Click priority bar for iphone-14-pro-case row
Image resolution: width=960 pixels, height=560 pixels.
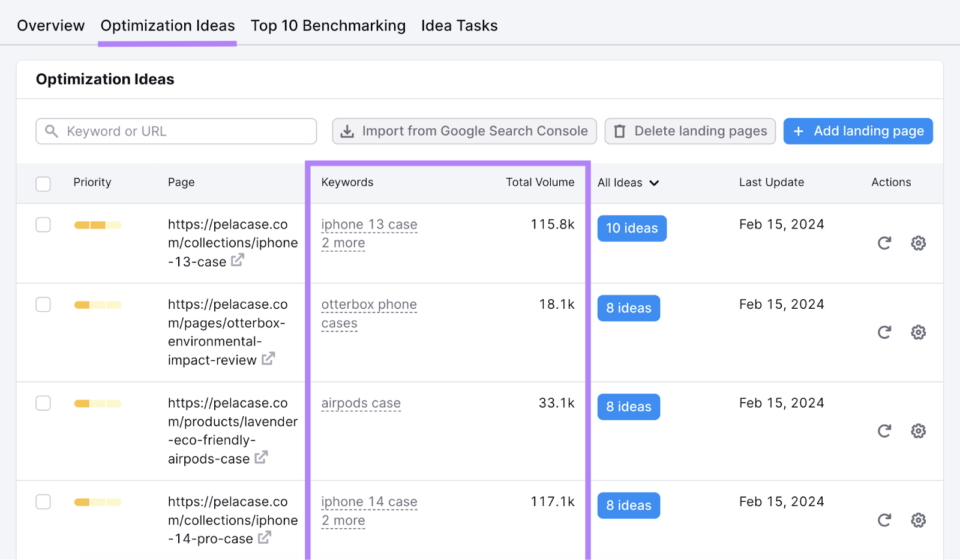pyautogui.click(x=98, y=502)
